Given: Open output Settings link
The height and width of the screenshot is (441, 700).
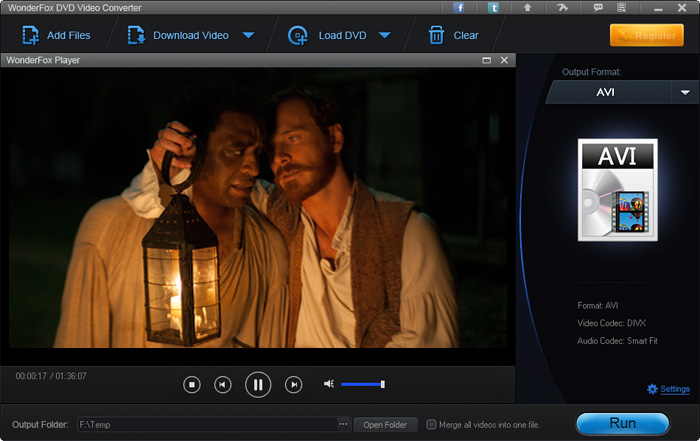Looking at the screenshot, I should (668, 389).
